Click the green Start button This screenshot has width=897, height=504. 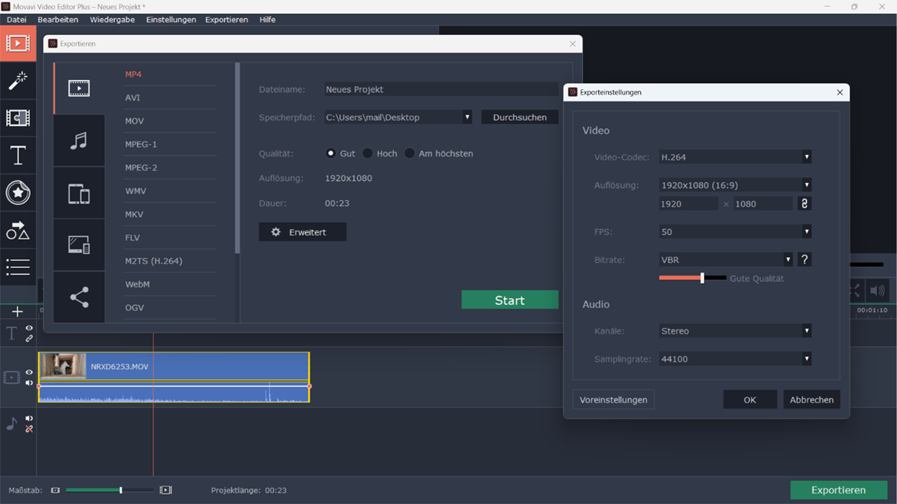(510, 300)
